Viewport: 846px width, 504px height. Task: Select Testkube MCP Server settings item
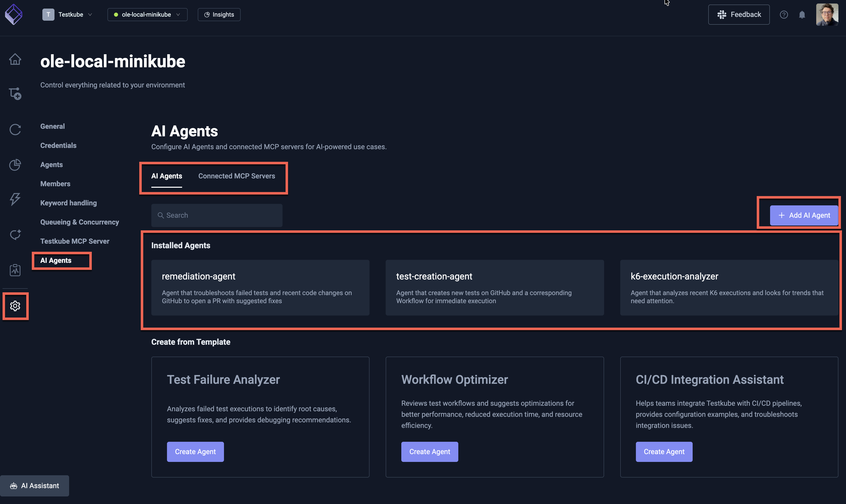pyautogui.click(x=75, y=241)
